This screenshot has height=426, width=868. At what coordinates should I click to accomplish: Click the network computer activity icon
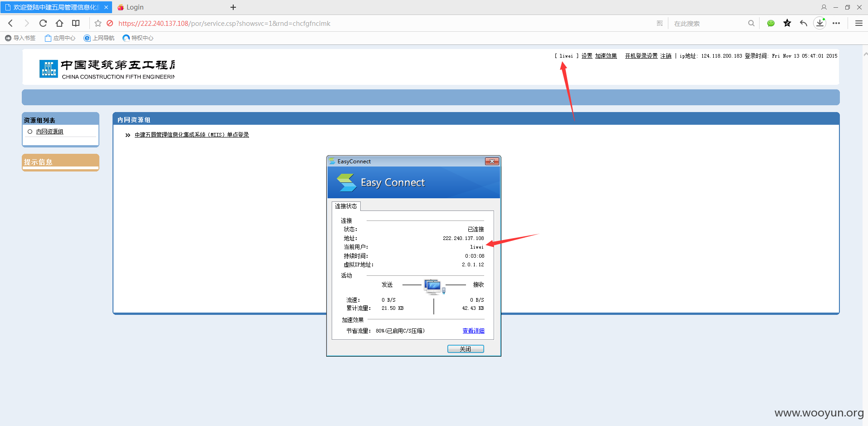434,287
